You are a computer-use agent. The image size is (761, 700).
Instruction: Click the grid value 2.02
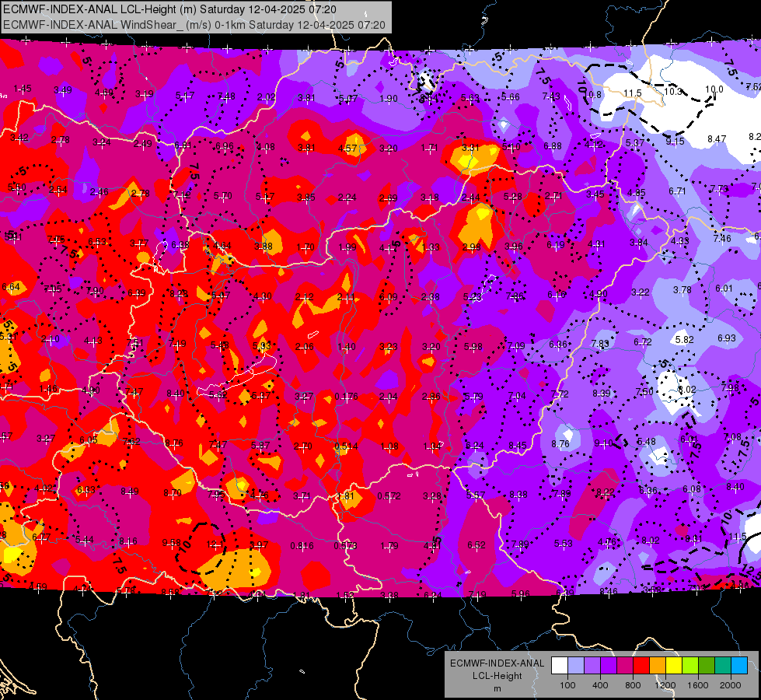pos(266,97)
